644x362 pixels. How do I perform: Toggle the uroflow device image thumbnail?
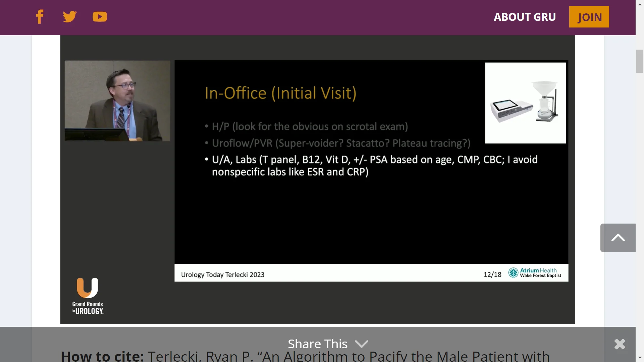pyautogui.click(x=526, y=103)
